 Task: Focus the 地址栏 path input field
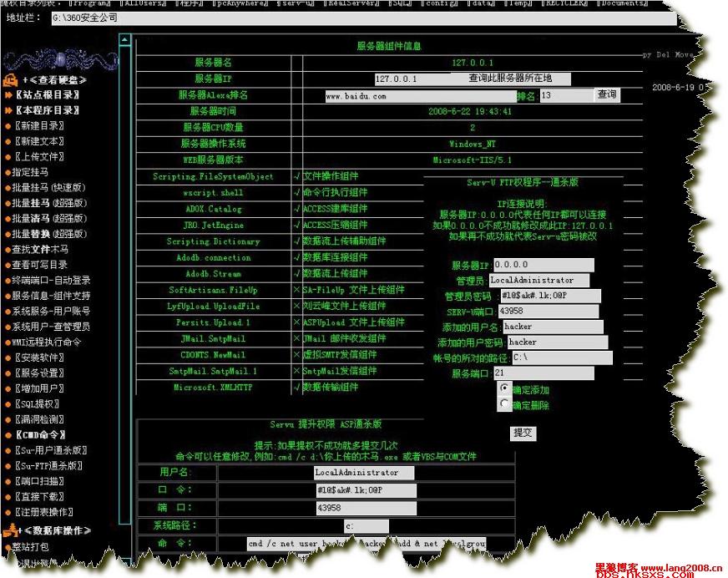pyautogui.click(x=363, y=18)
